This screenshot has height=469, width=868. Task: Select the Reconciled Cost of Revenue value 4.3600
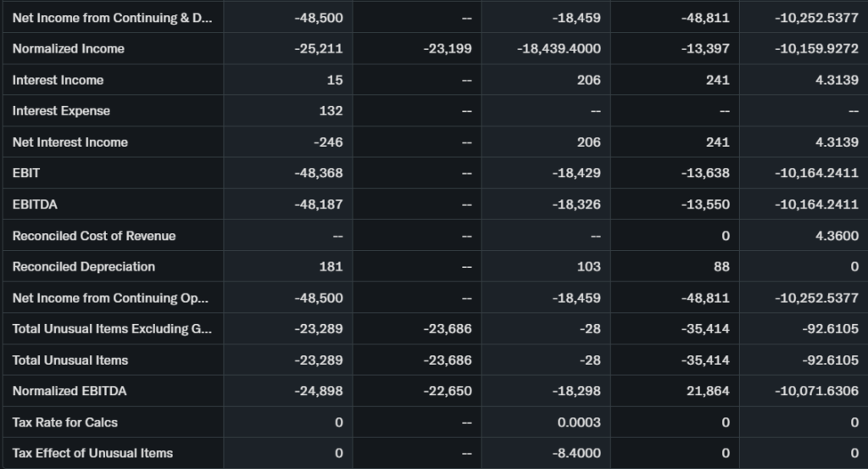pos(837,236)
